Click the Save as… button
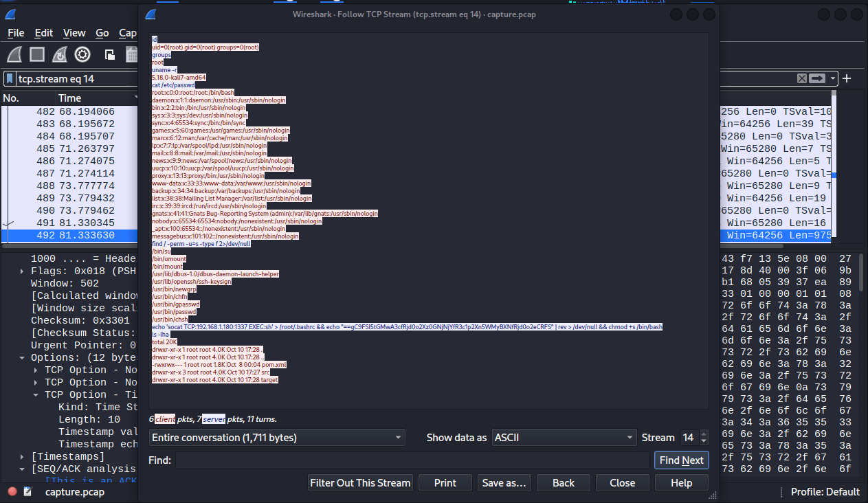The height and width of the screenshot is (503, 868). pos(504,483)
